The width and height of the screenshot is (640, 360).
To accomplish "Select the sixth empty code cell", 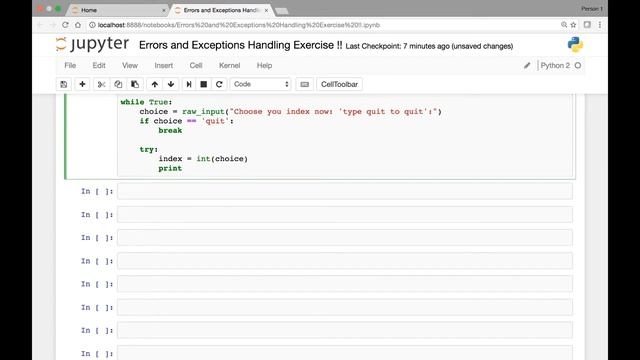I will (345, 307).
